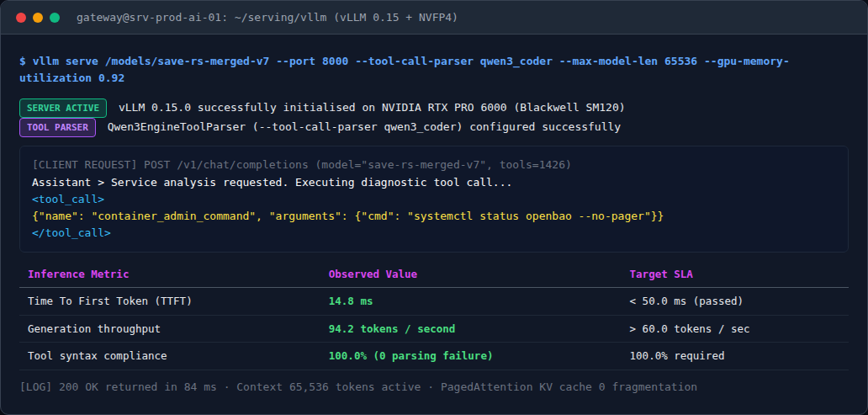Click the vllm serve command line
The height and width of the screenshot is (415, 868).
[x=404, y=69]
